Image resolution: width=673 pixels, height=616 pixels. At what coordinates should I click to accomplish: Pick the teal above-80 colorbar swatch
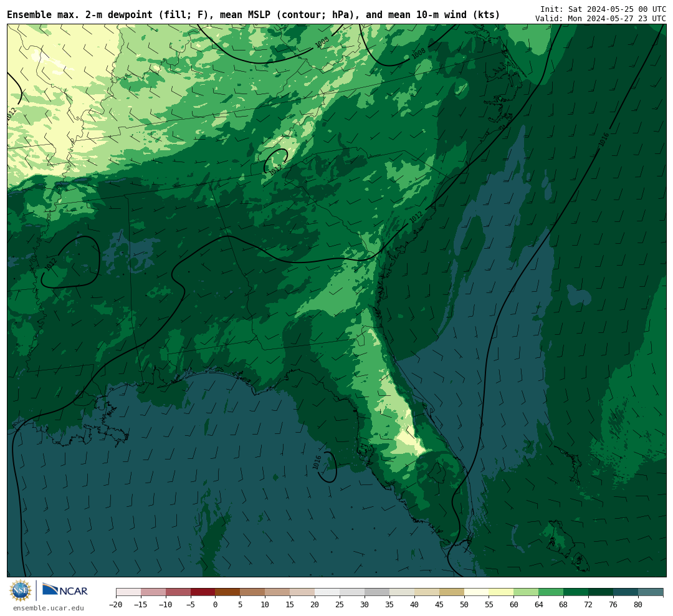click(651, 592)
